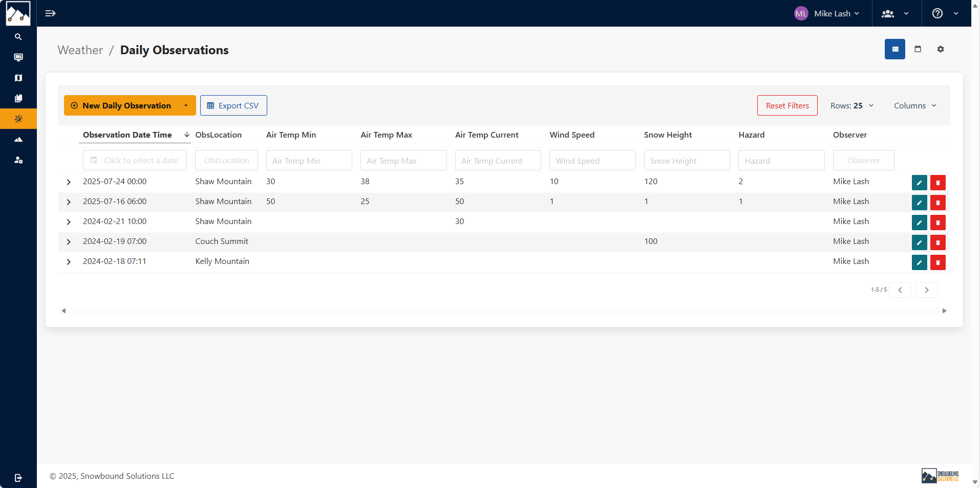Switch to the table list view

pos(895,49)
